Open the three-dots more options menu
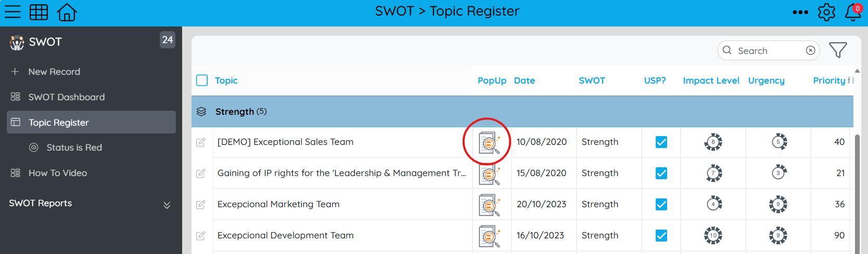 coord(800,12)
